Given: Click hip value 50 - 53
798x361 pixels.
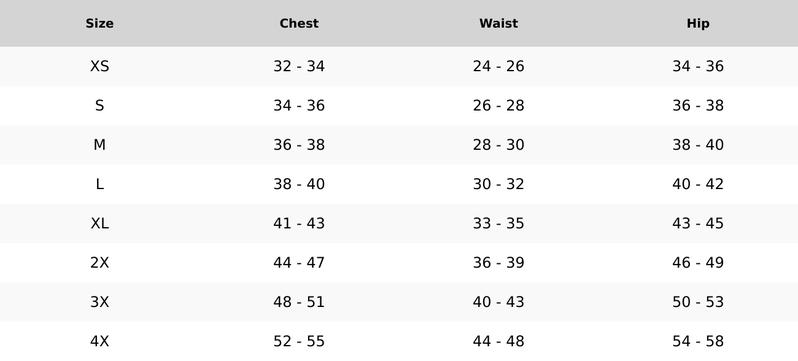Looking at the screenshot, I should 698,301.
